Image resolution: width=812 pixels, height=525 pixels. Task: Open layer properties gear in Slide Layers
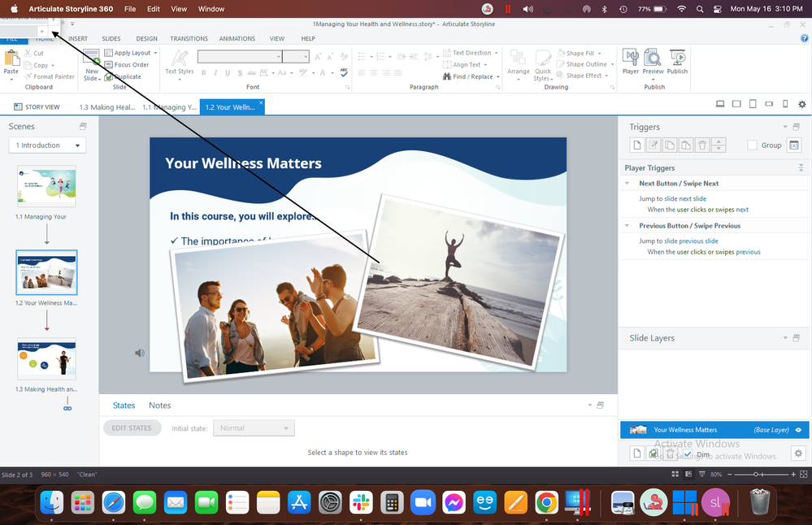click(x=798, y=453)
